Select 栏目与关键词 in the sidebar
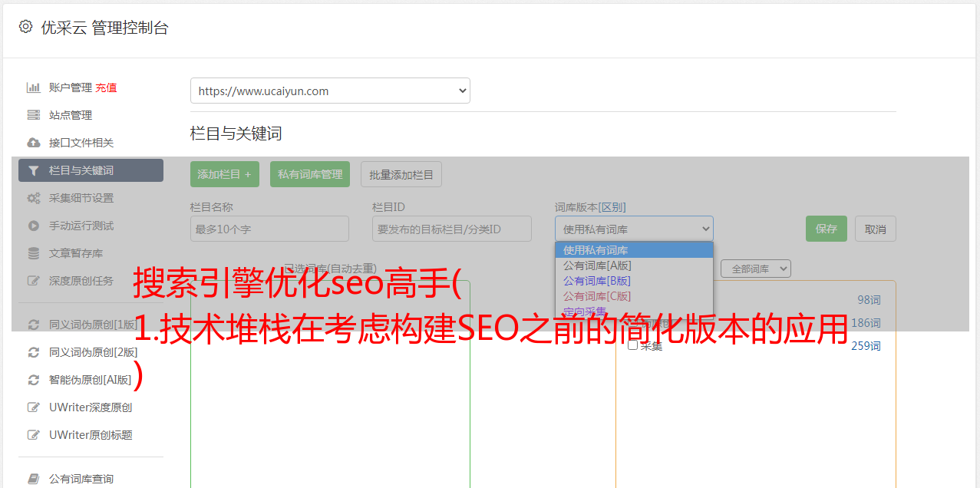980x488 pixels. tap(91, 170)
